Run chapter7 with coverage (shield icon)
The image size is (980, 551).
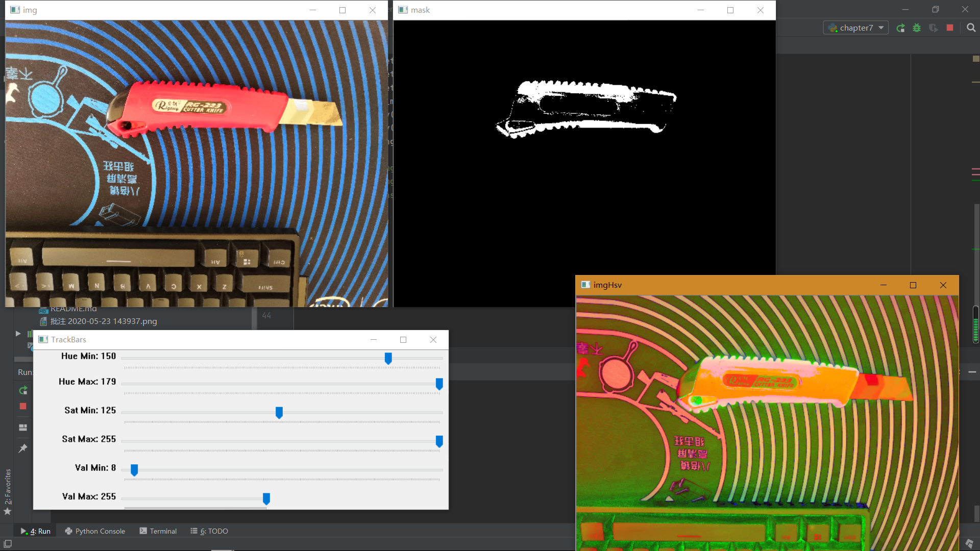pos(934,28)
